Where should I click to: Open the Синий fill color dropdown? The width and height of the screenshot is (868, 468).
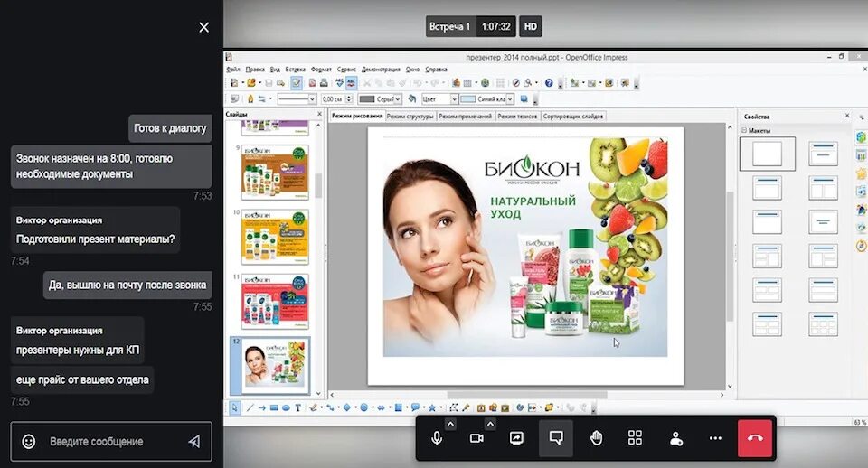tap(486, 99)
